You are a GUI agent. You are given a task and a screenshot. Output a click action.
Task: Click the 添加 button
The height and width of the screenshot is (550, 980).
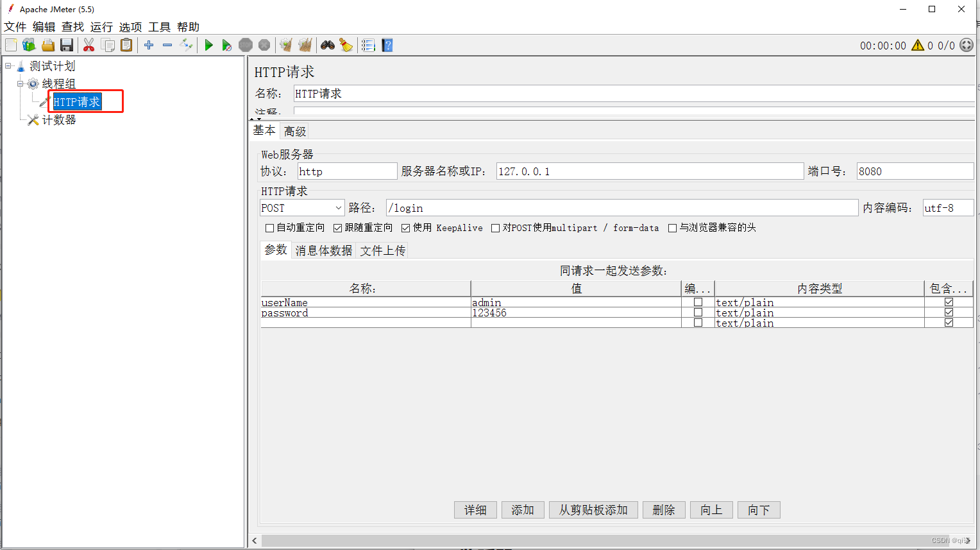tap(523, 510)
